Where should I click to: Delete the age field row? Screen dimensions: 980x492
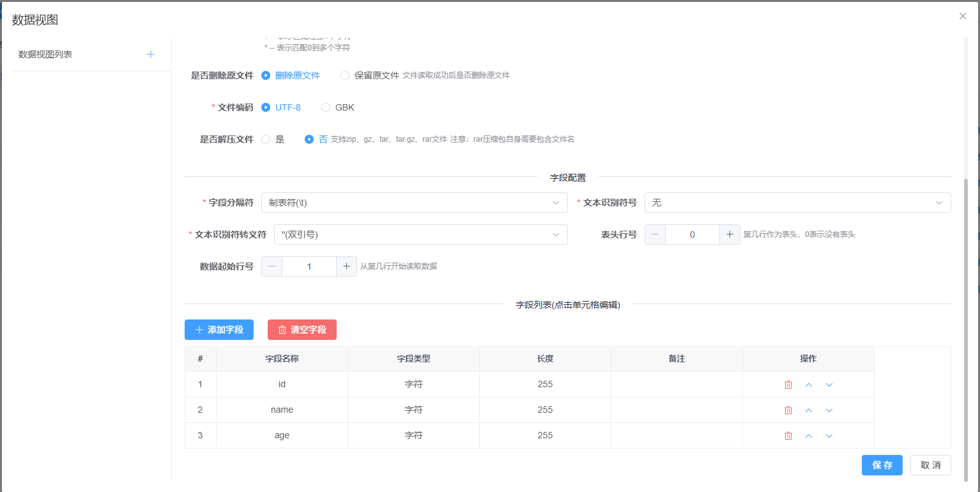[788, 436]
